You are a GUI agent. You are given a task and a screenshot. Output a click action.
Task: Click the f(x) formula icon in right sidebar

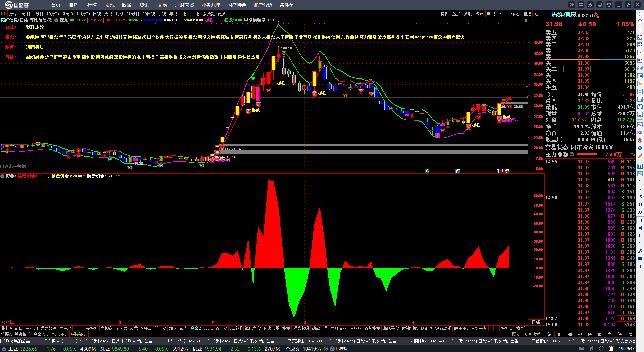tap(640, 107)
